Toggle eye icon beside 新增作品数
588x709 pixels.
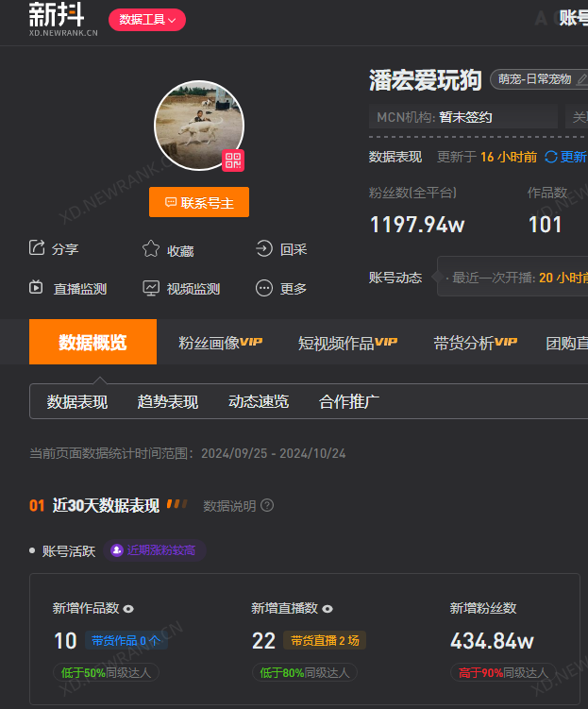[x=128, y=609]
